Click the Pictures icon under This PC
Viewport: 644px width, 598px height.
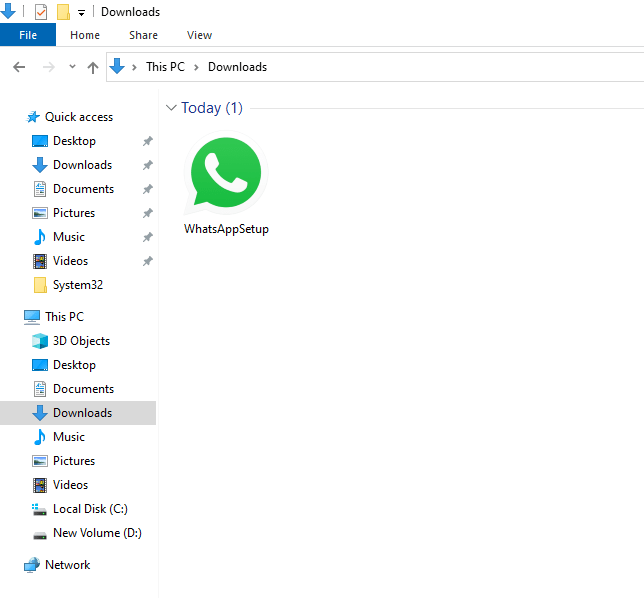(x=40, y=461)
